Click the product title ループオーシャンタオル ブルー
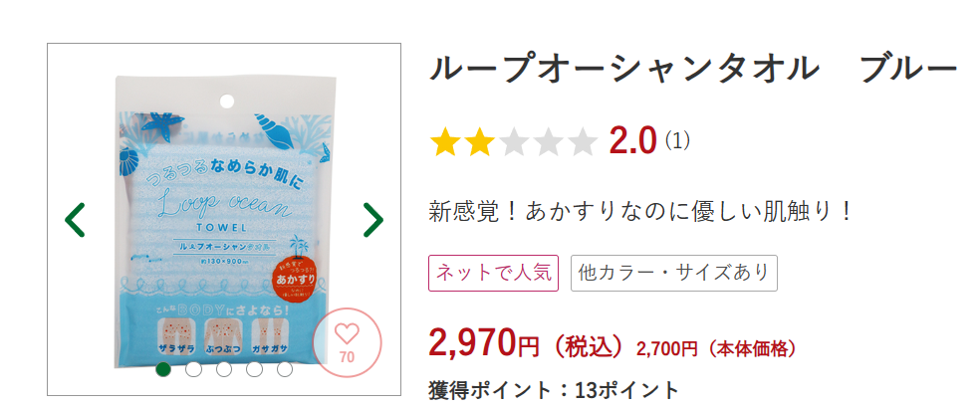980x409 pixels. pyautogui.click(x=693, y=69)
